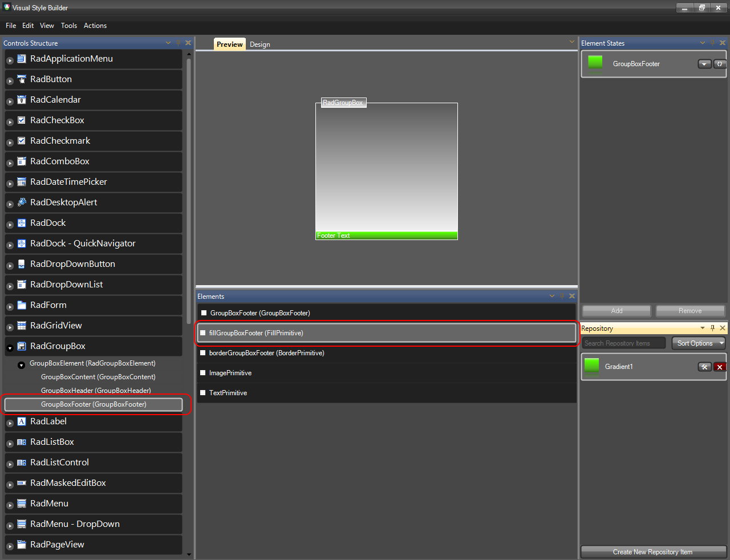Open the Edit menu
The height and width of the screenshot is (560, 730).
[x=28, y=26]
